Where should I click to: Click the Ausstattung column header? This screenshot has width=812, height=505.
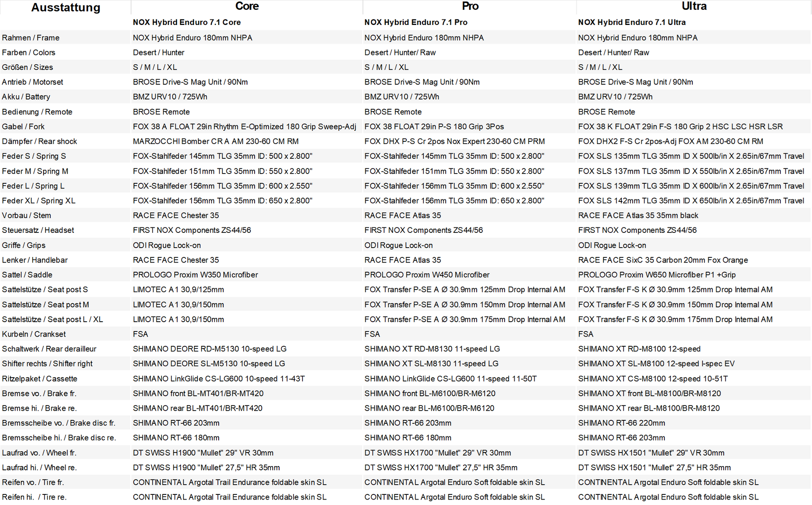66,7
